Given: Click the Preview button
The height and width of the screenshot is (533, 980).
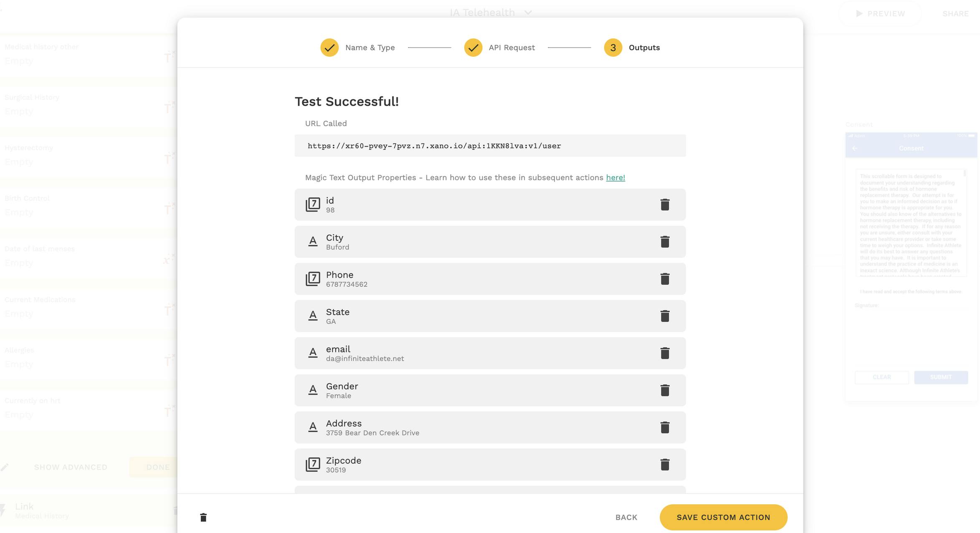Looking at the screenshot, I should click(880, 14).
